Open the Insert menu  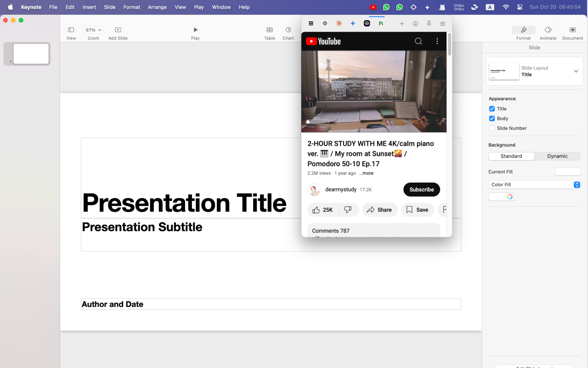(89, 7)
